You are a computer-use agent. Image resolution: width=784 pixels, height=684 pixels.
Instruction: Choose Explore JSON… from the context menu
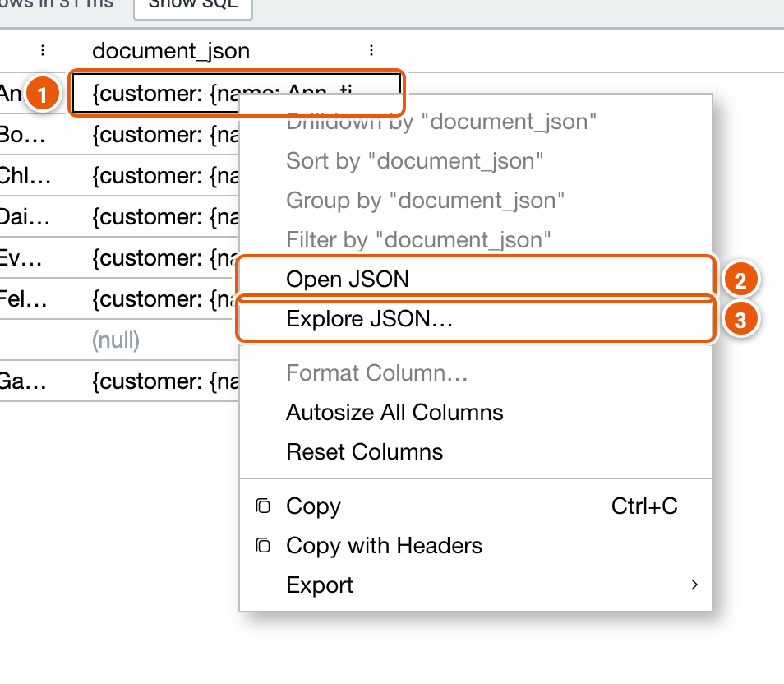click(475, 319)
